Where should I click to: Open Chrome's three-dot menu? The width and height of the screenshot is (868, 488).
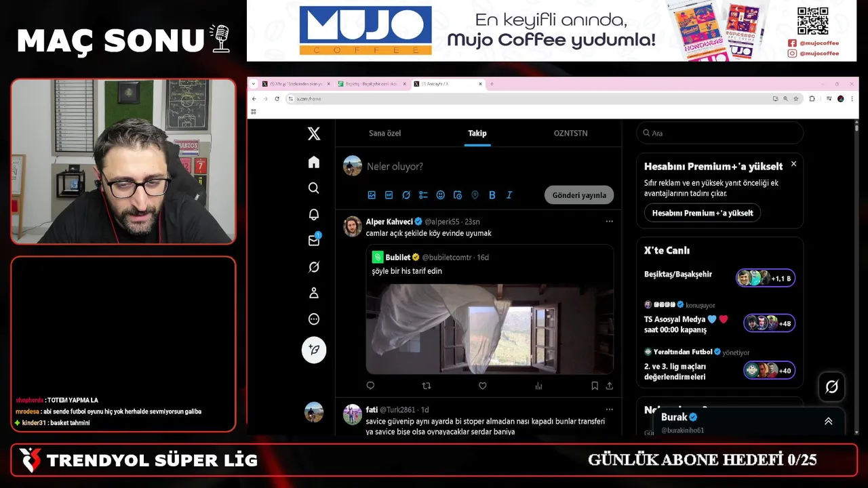point(852,99)
